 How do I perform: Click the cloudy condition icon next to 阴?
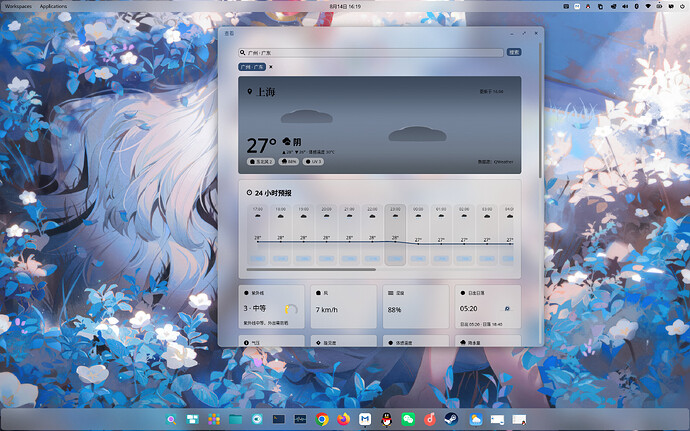click(x=286, y=141)
